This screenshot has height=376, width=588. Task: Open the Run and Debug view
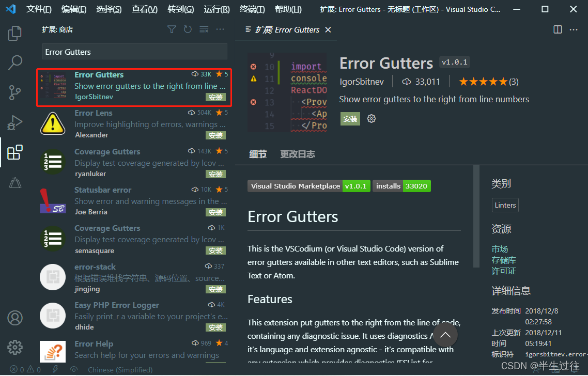(14, 122)
